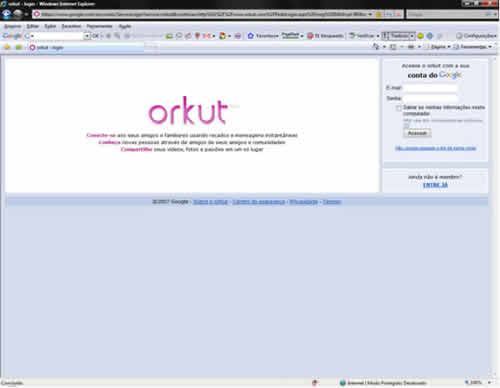Click into the E-mail input field
Screen dimensions: 500x388
click(x=430, y=88)
